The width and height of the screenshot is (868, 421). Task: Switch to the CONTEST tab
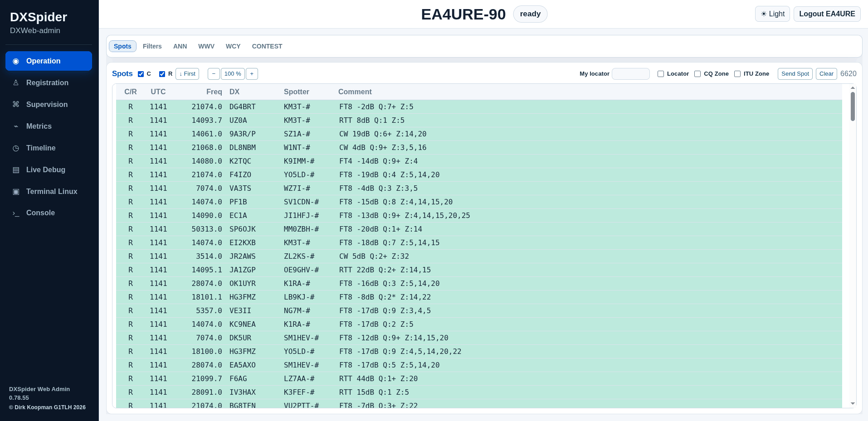267,46
